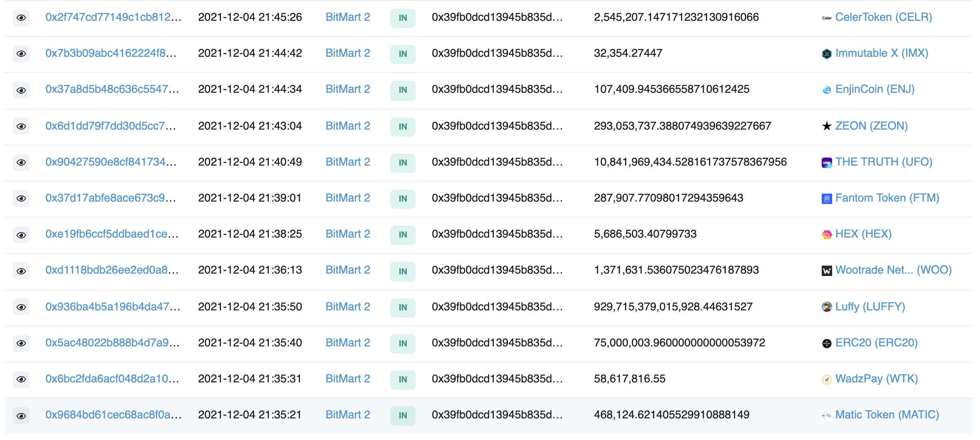Click the IN badge on the Luffy row
This screenshot has height=440, width=980.
coord(403,308)
